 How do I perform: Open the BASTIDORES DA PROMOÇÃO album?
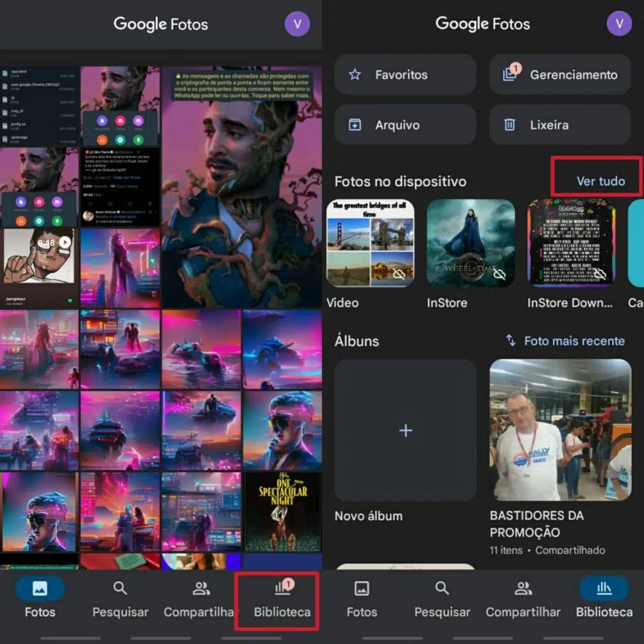pyautogui.click(x=559, y=431)
